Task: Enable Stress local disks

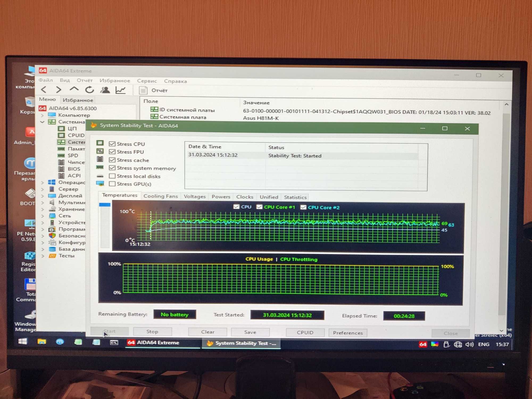Action: (112, 176)
